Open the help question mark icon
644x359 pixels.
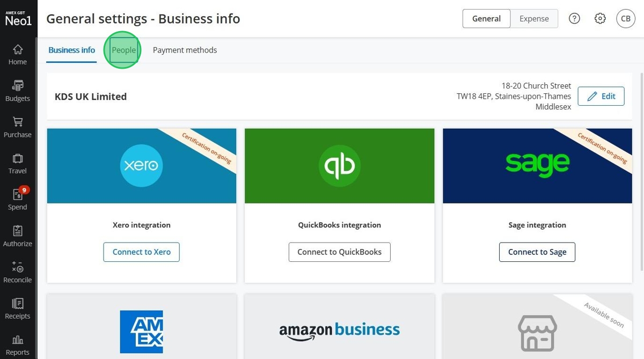coord(574,19)
